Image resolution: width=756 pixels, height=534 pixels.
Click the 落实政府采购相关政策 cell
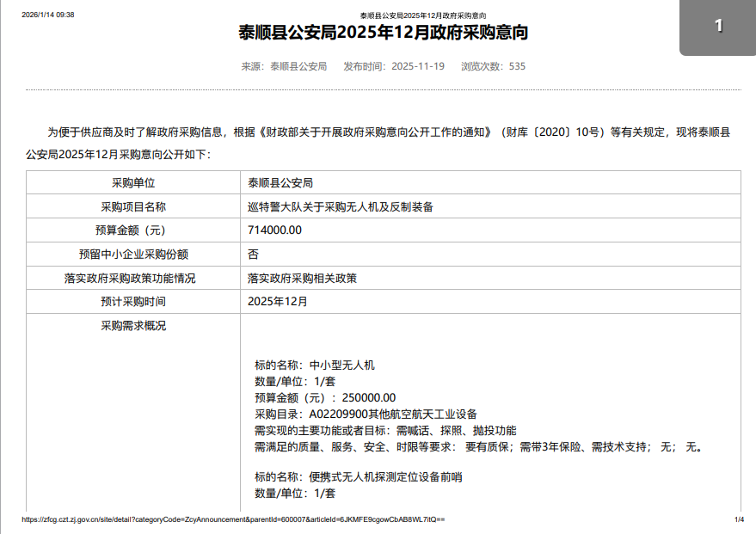[302, 279]
